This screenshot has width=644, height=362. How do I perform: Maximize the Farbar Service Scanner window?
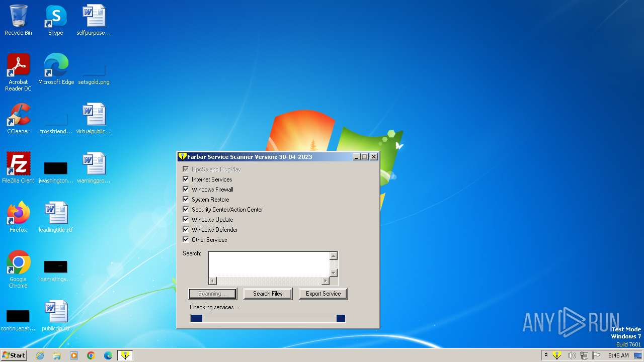coord(365,157)
